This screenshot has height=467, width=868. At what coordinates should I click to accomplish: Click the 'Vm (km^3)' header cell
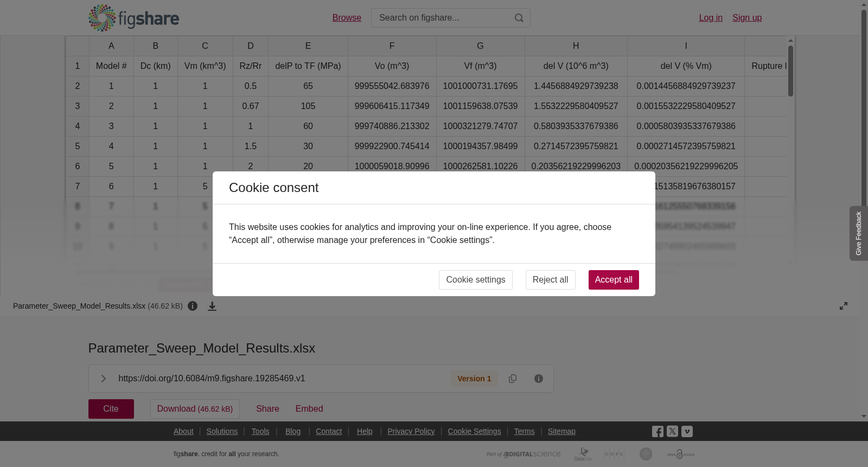[205, 66]
